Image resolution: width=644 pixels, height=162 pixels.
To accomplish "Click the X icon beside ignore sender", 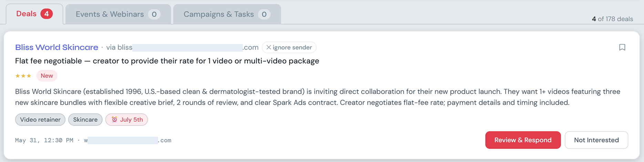I will tap(269, 47).
